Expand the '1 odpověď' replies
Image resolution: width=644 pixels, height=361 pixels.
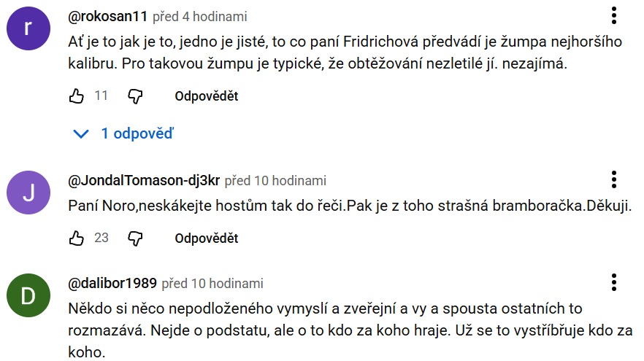point(125,133)
